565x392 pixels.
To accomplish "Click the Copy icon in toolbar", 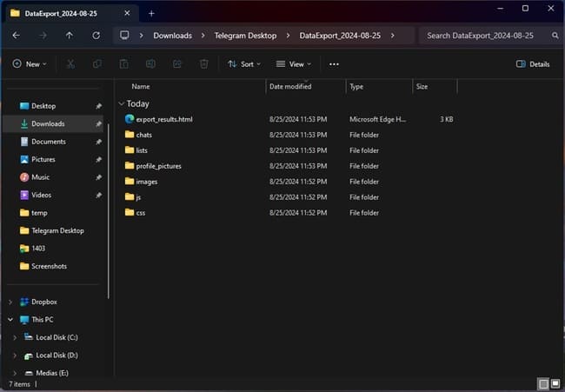I will pos(96,64).
